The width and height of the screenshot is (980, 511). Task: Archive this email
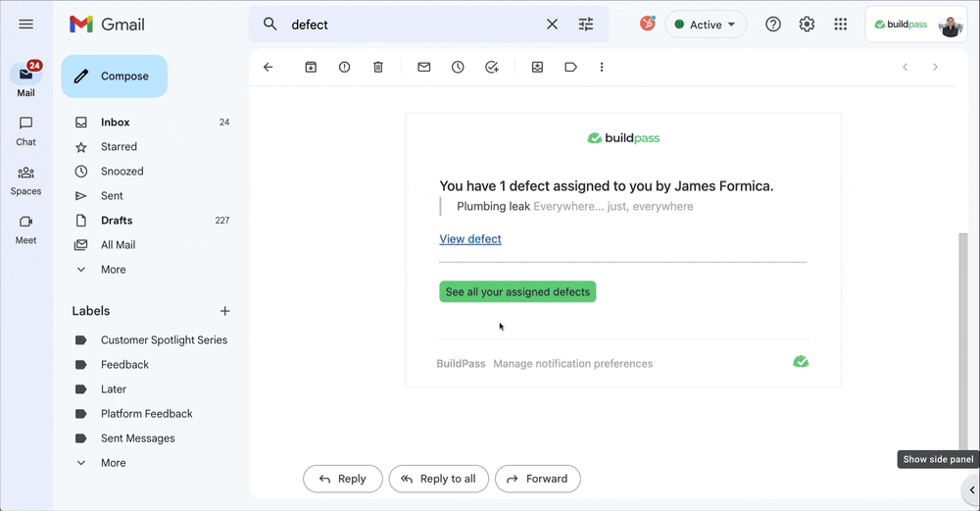311,67
